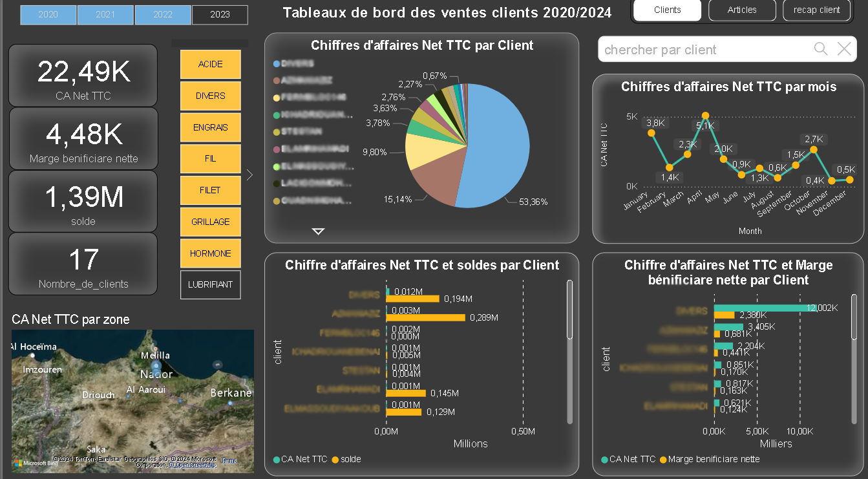Click the chevron arrow beside the category slicer
868x479 pixels.
coord(249,175)
